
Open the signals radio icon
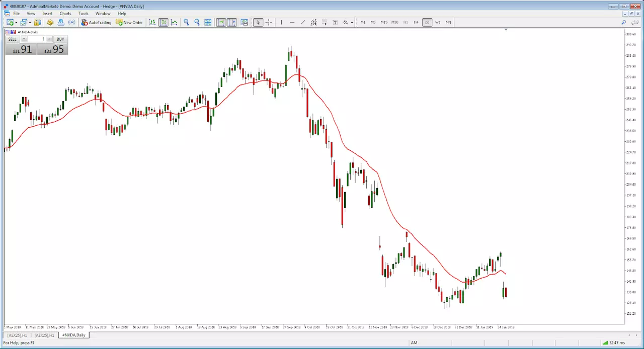[x=71, y=22]
